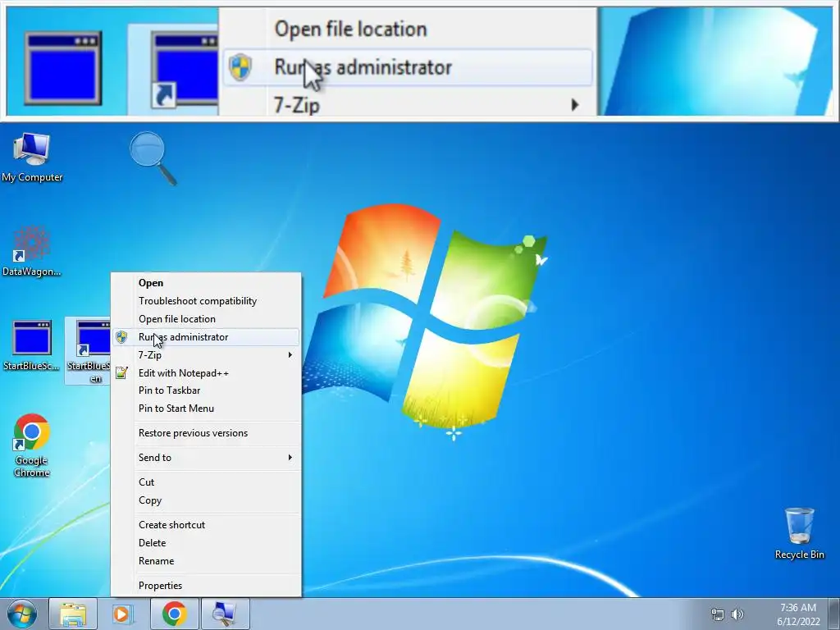The height and width of the screenshot is (630, 840).
Task: Choose Delete from the context menu
Action: click(206, 543)
